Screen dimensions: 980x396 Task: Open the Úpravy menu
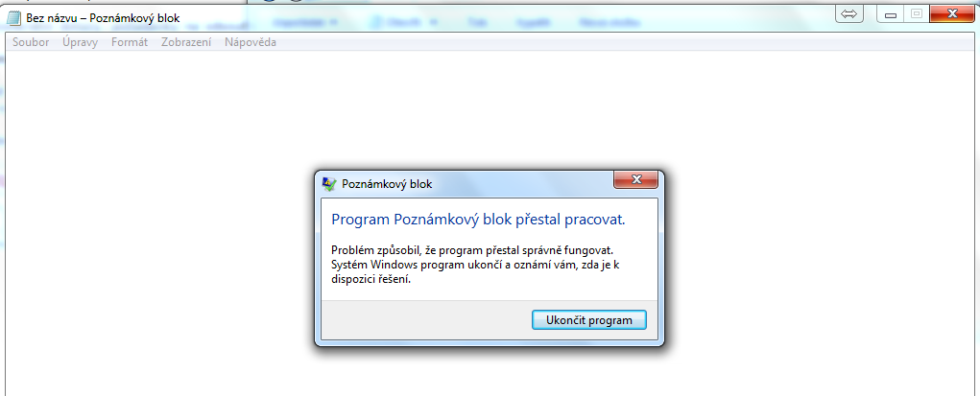coord(80,42)
